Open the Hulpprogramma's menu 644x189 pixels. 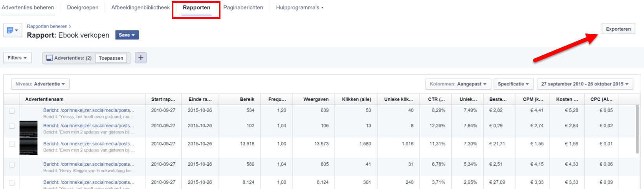coord(299,7)
